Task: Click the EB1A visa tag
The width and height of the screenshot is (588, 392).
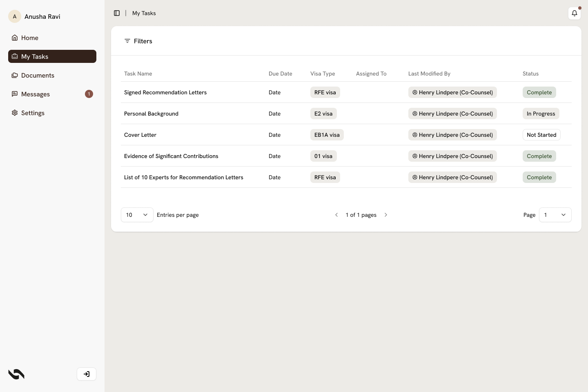Action: (327, 135)
